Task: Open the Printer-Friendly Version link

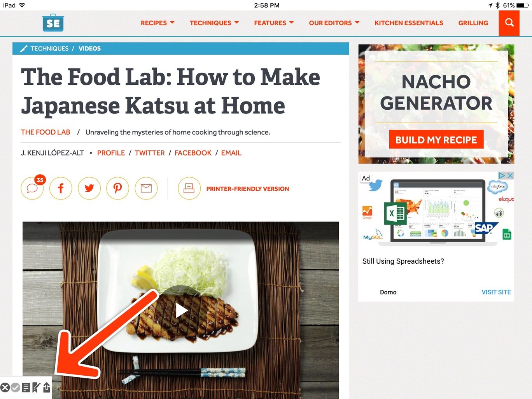Action: tap(248, 189)
